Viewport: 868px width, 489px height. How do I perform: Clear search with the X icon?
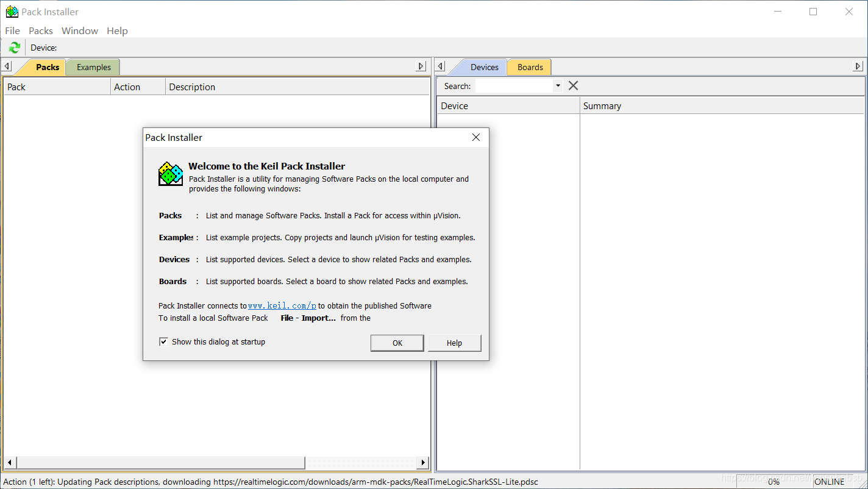pos(573,86)
